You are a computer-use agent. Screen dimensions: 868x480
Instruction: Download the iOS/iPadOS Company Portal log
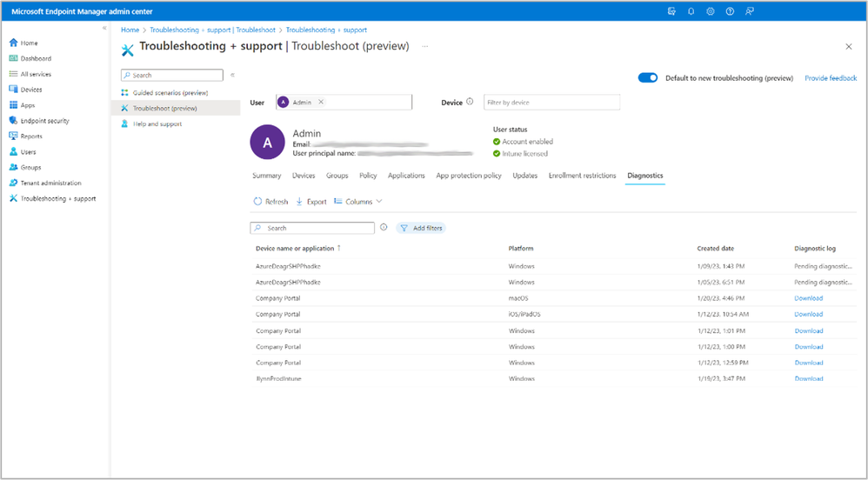coord(809,314)
